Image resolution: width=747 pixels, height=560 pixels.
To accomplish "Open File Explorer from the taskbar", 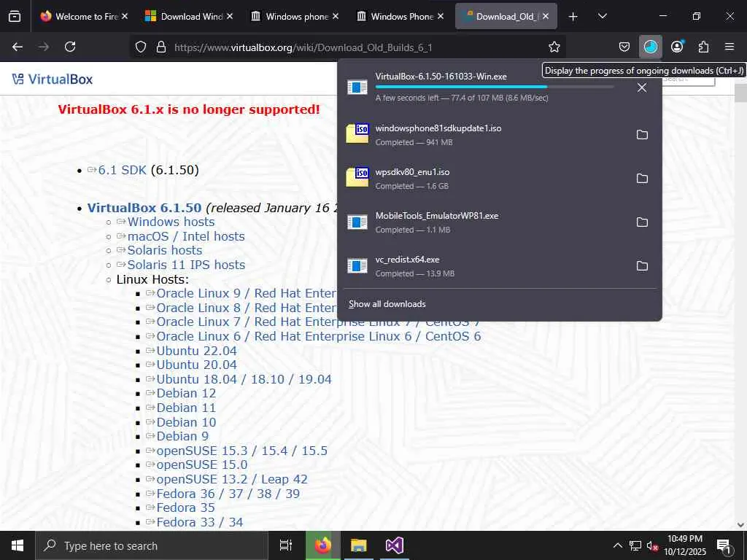I will 359,545.
